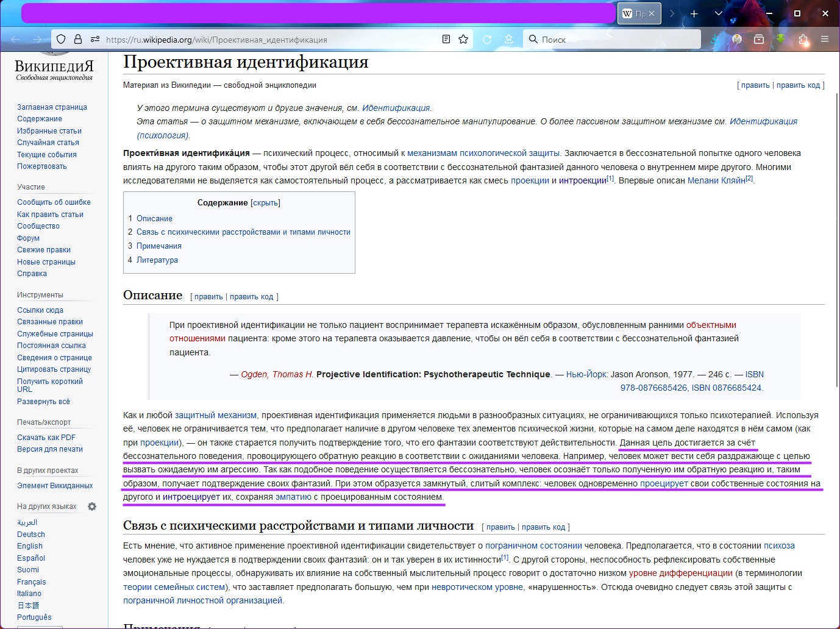840x629 pixels.
Task: Follow the red Ogden, Thomas H. link
Action: pos(277,374)
